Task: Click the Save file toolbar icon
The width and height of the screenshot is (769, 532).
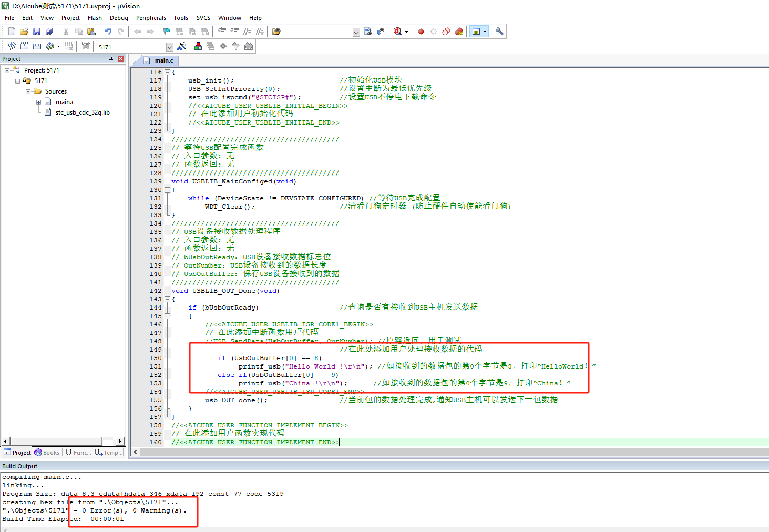Action: click(37, 32)
